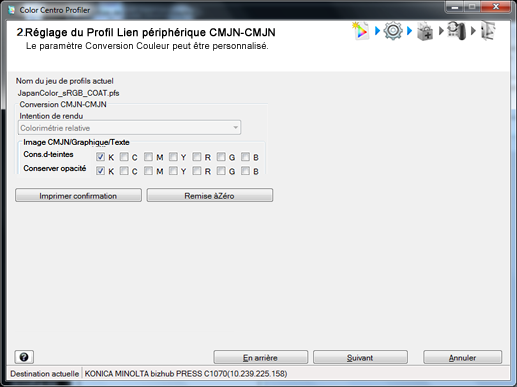Click the Nom du jeu de profils actuel label

coord(65,81)
